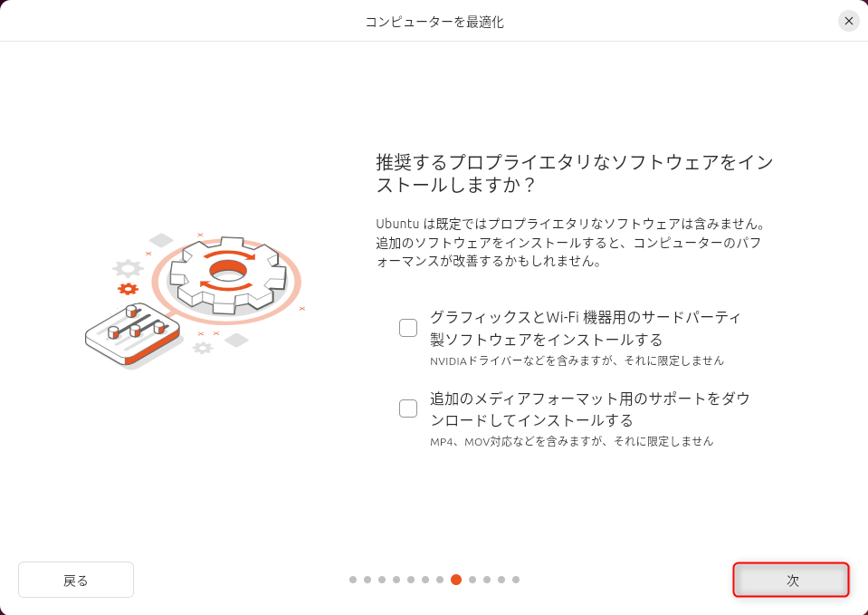
Task: Click the last page indicator dot
Action: tap(516, 580)
